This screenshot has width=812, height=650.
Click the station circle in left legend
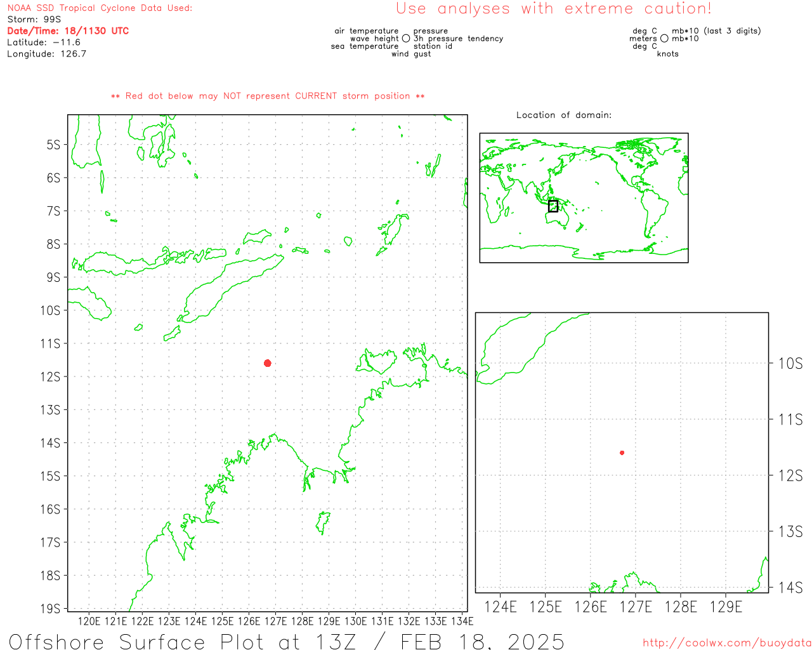pos(406,39)
